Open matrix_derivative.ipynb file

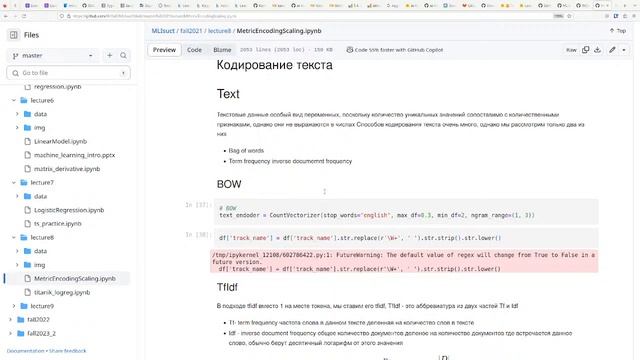[x=67, y=169]
